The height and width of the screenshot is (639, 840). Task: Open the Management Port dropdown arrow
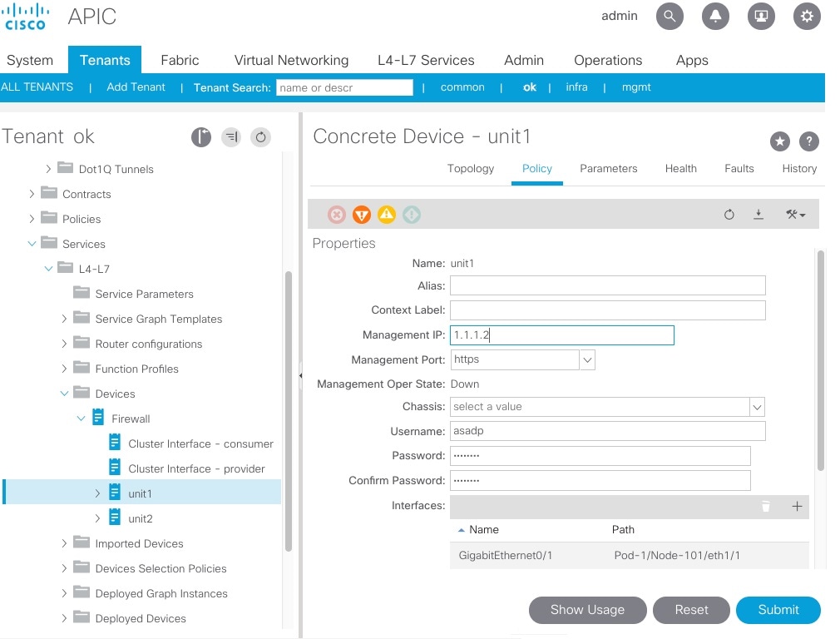[x=587, y=359]
